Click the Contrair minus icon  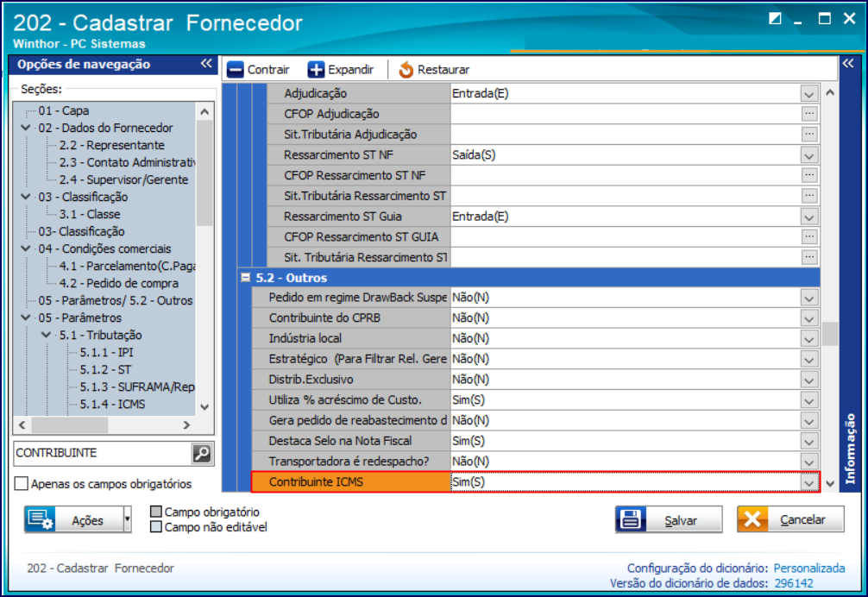click(236, 70)
